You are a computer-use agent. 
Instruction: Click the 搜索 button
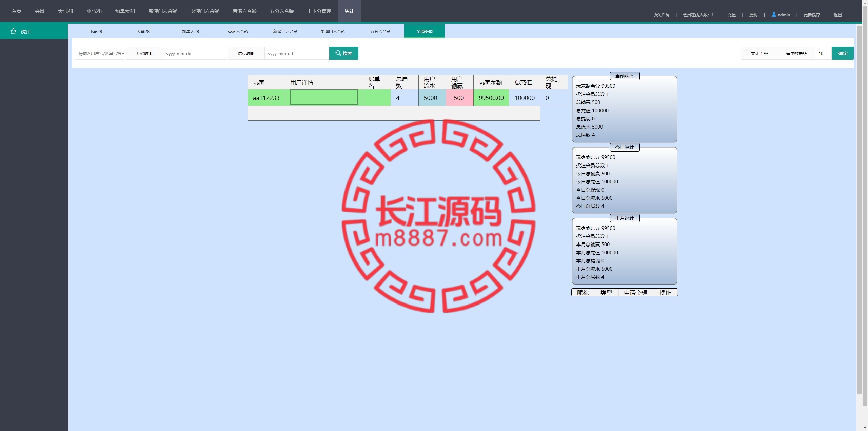coord(344,53)
